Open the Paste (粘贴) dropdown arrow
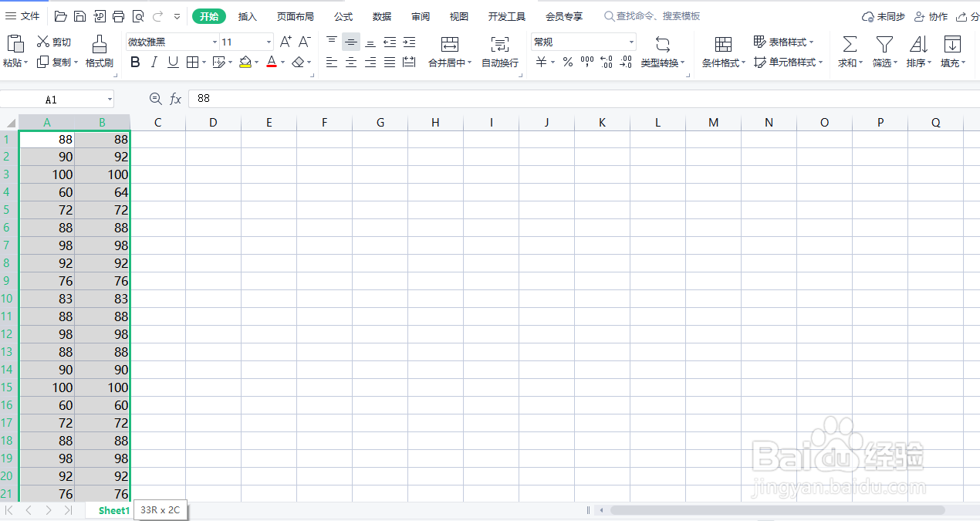 25,63
